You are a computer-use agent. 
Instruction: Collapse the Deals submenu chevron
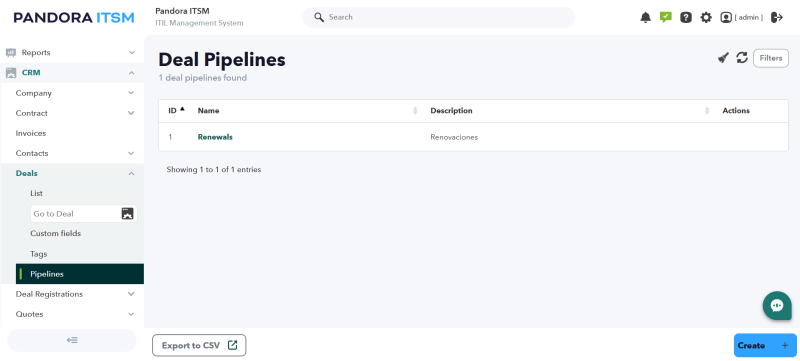point(131,173)
